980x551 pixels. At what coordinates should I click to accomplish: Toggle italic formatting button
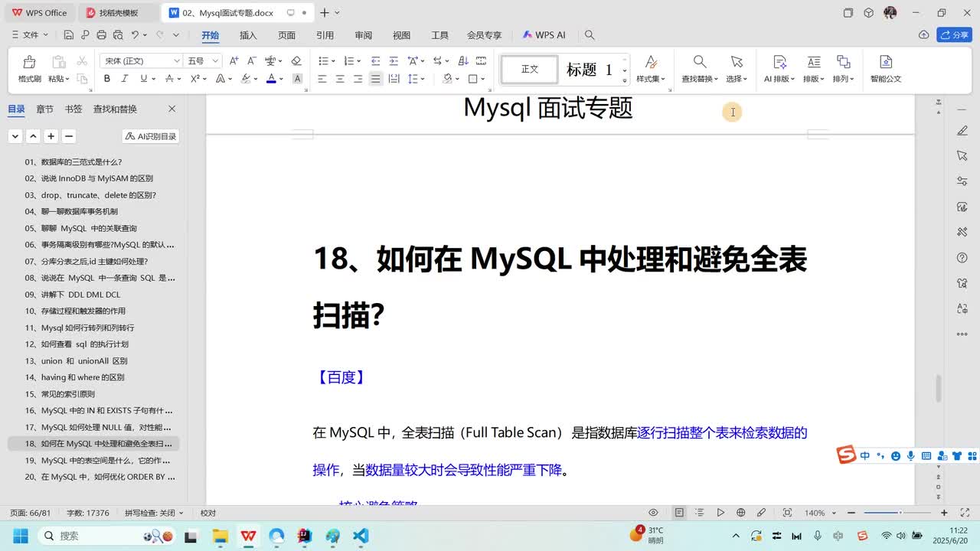[x=126, y=79]
